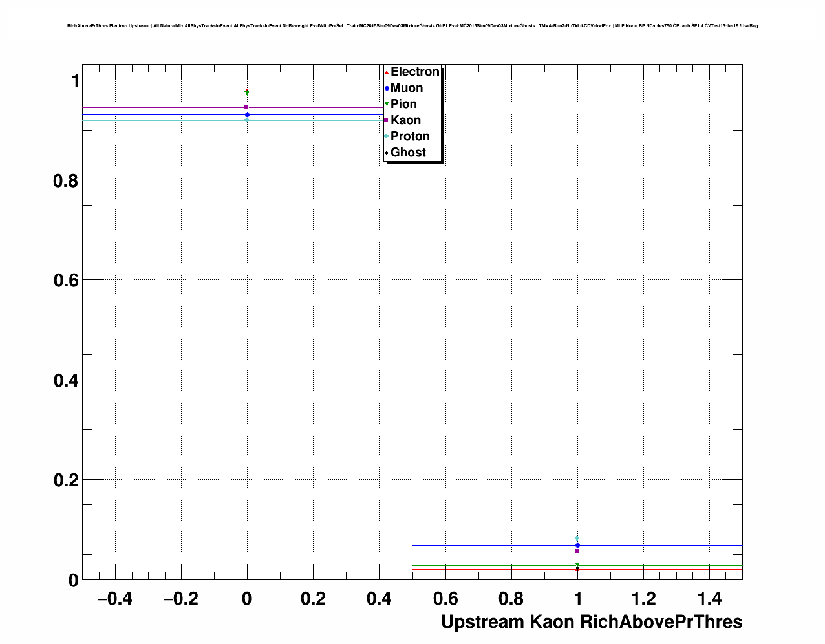Select the green Pion data point at x=1
Viewport: 825px width, 644px height.
577,565
